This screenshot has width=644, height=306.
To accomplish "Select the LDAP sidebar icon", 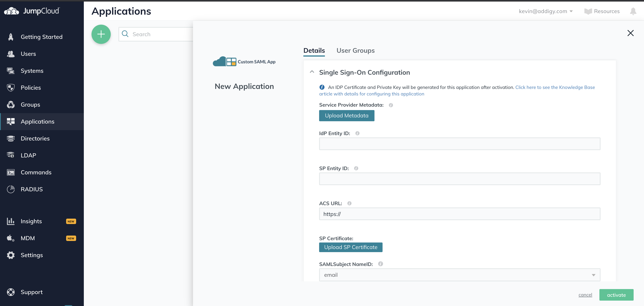I will point(11,155).
